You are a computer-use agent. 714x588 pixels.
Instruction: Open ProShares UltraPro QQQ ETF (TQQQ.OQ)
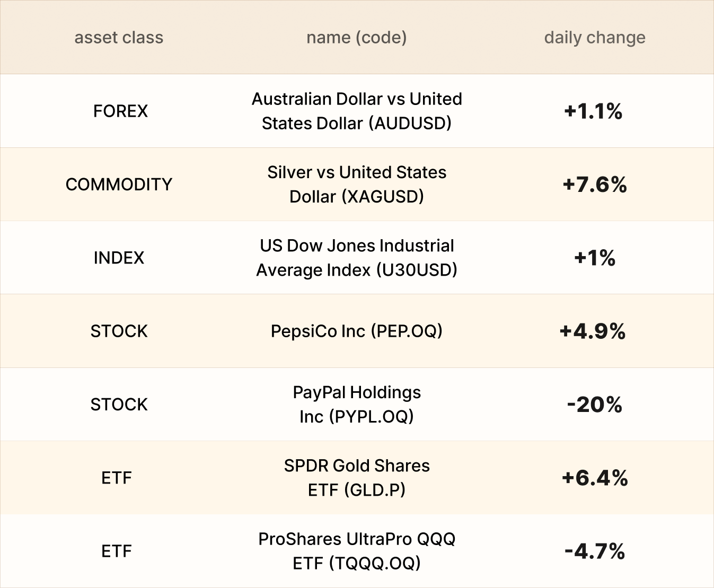(357, 551)
